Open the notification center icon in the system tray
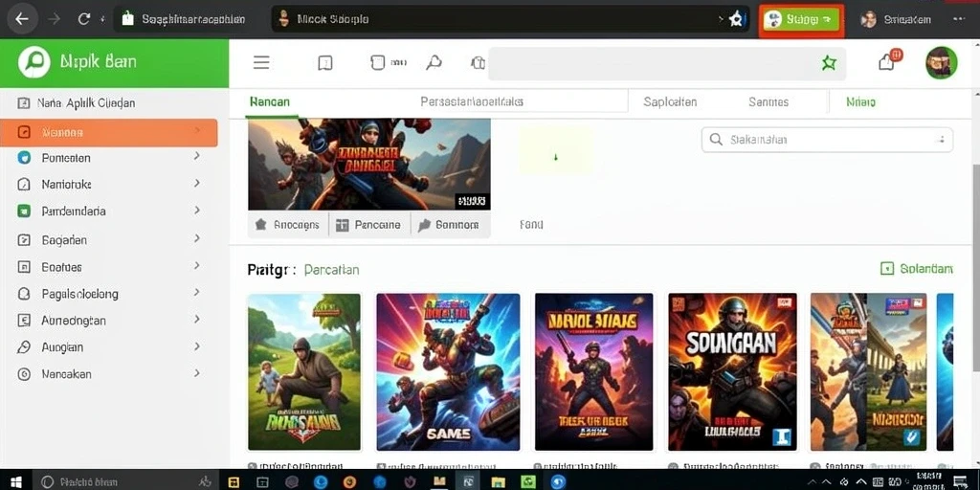 pos(961,482)
